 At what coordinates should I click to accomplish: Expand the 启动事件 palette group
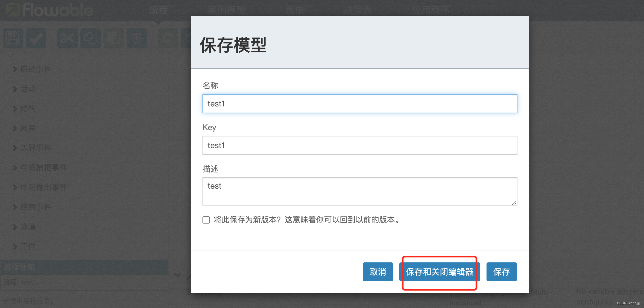click(32, 69)
